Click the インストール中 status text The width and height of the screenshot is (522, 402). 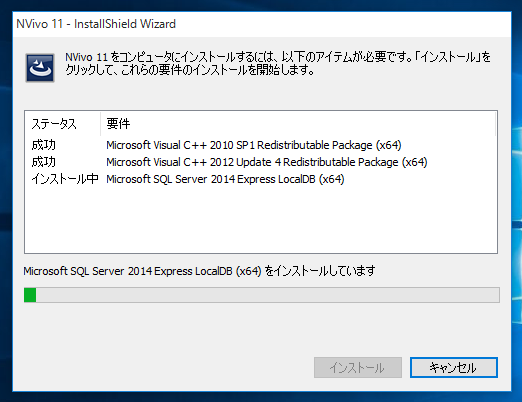pos(65,179)
